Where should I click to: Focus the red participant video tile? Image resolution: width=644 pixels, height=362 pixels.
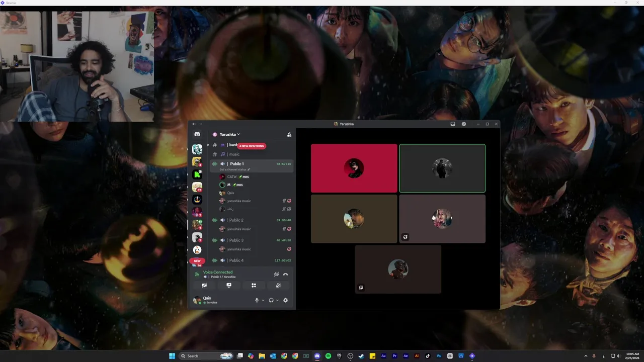(x=354, y=168)
